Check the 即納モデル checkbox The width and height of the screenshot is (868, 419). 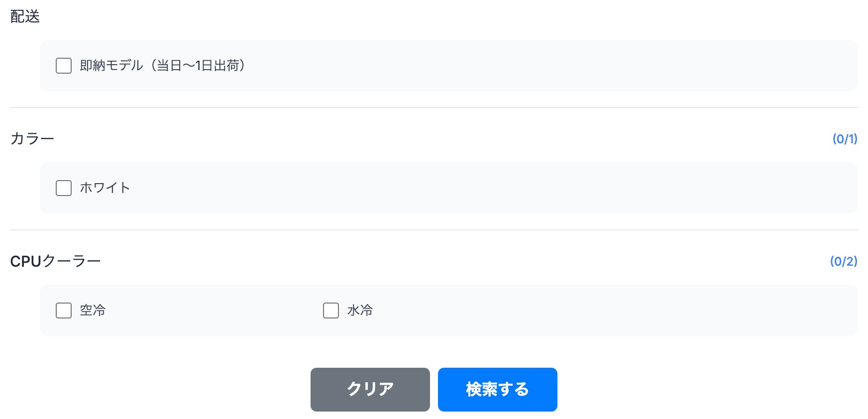[x=64, y=66]
